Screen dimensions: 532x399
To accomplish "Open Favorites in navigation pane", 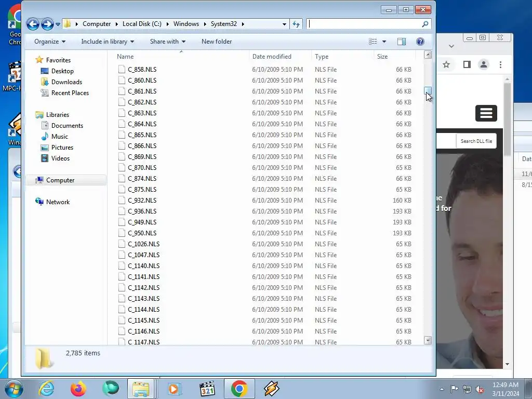I will [58, 60].
